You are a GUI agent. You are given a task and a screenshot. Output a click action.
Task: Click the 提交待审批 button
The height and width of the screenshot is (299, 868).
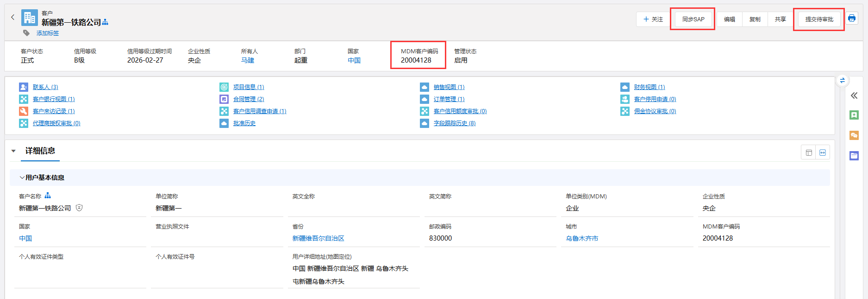coord(819,19)
